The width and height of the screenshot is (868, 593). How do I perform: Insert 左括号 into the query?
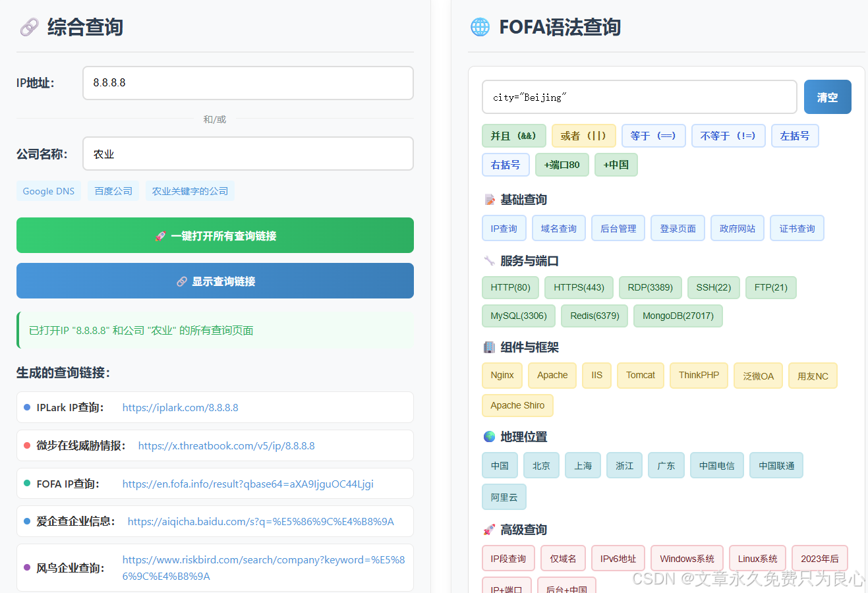[x=795, y=136]
